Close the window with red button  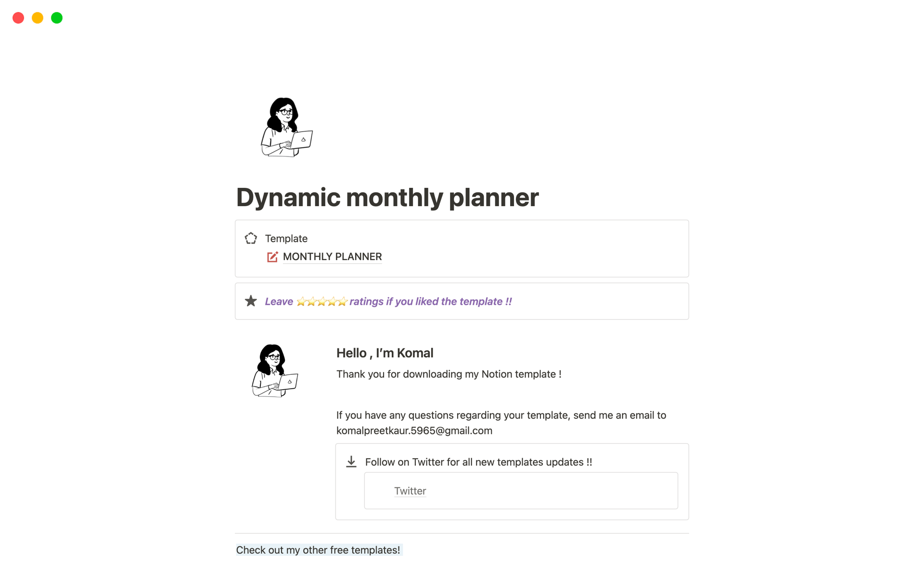click(x=18, y=18)
